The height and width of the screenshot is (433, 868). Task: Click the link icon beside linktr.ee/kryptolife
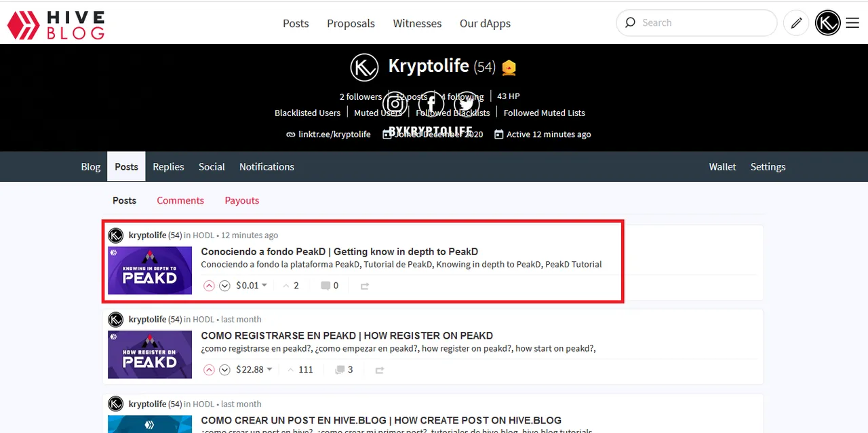pyautogui.click(x=290, y=134)
